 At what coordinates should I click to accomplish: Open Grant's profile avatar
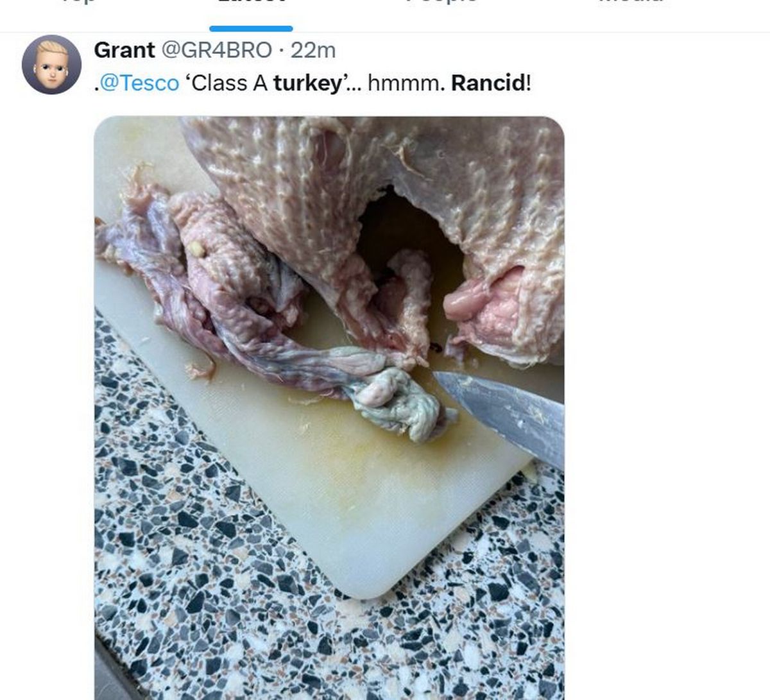(x=51, y=65)
